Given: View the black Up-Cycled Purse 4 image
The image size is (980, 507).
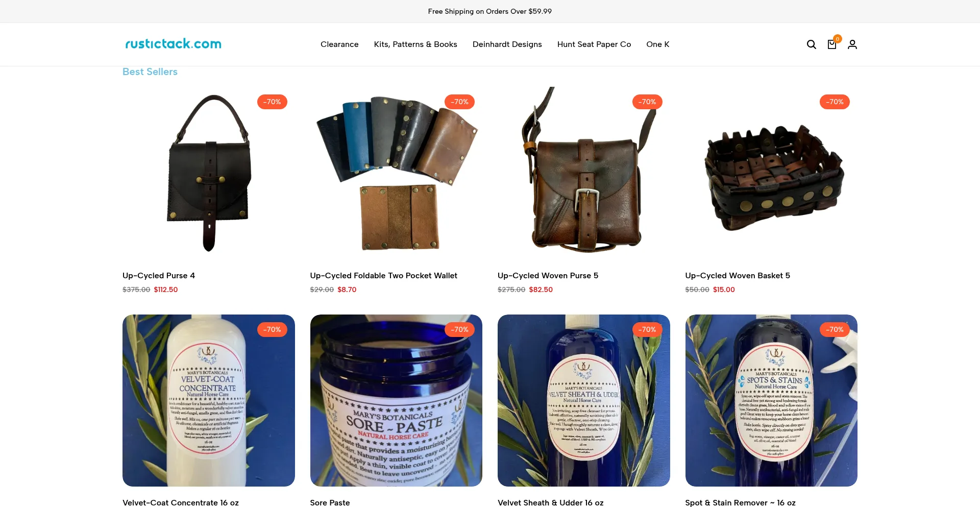Looking at the screenshot, I should 209,173.
